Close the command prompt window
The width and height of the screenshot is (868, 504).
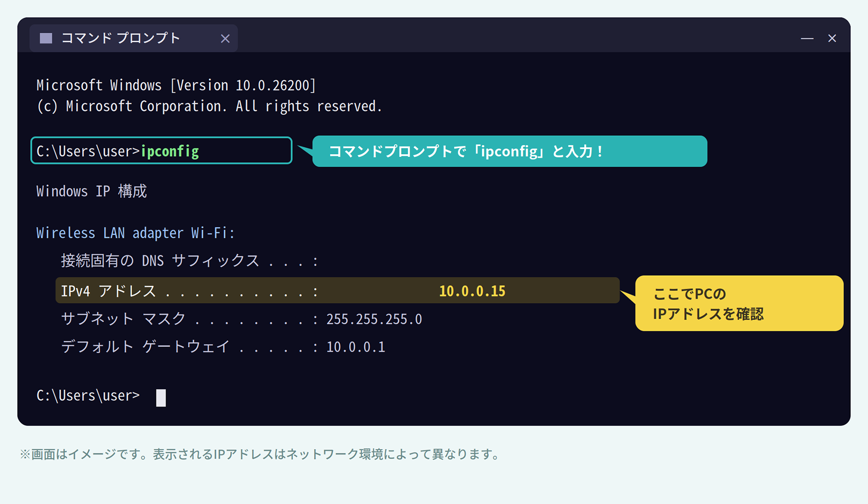(x=832, y=38)
